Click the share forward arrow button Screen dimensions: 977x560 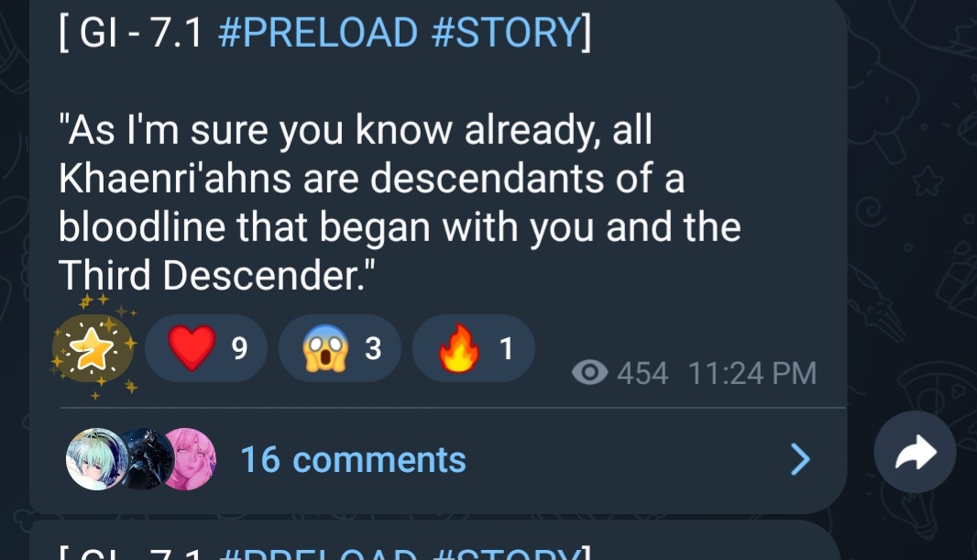pyautogui.click(x=915, y=452)
